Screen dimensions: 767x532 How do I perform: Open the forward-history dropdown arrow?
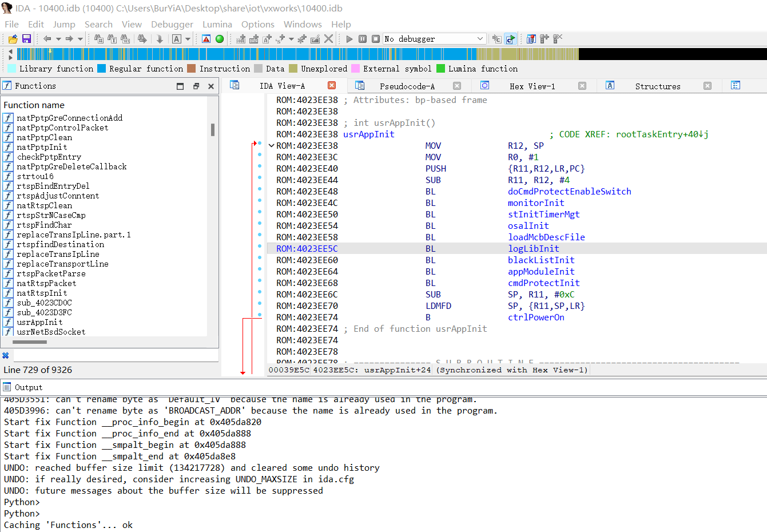[x=80, y=39]
